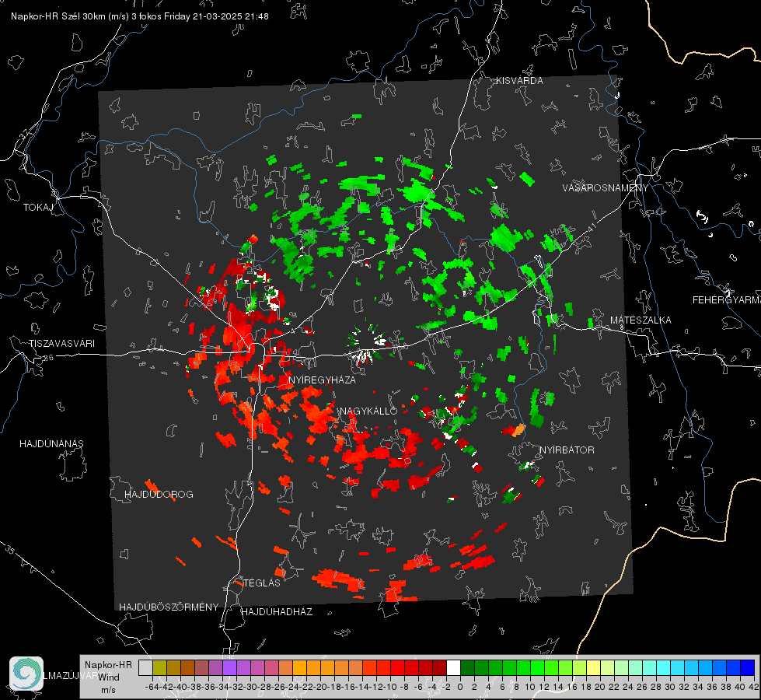Click the darkest blue rightmost legend swatch
Image resolution: width=761 pixels, height=700 pixels.
[x=748, y=668]
